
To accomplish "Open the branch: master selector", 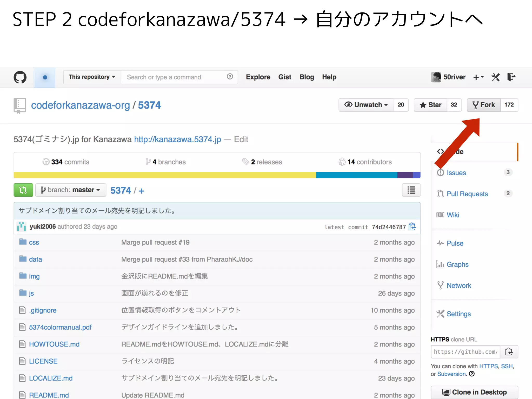I will (x=71, y=190).
